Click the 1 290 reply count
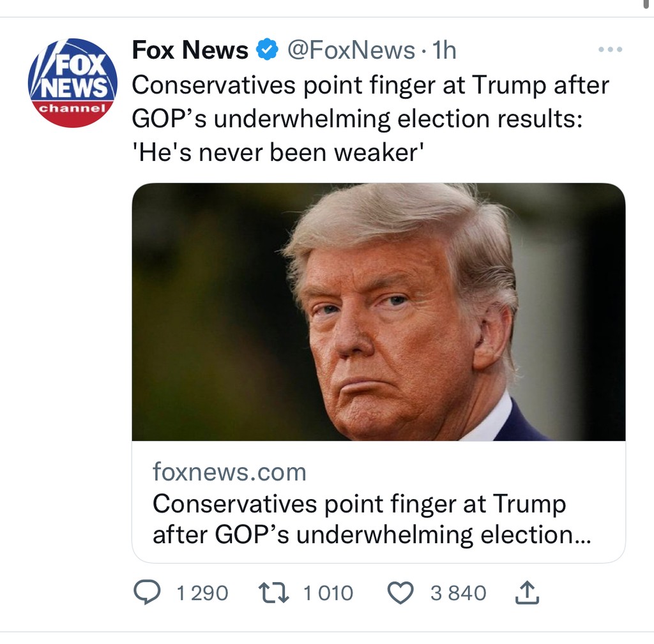654x644 pixels. pyautogui.click(x=202, y=593)
